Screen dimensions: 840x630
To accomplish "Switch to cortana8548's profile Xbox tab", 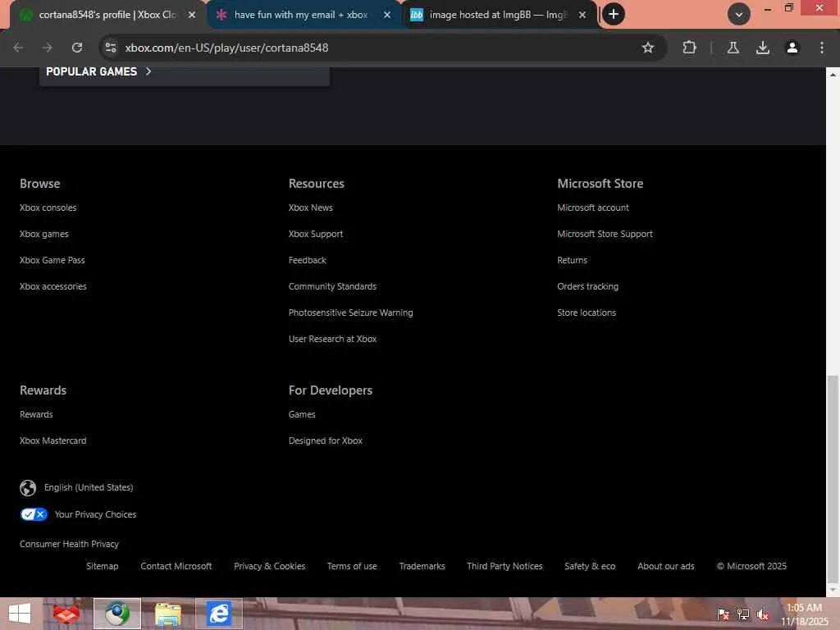I will pyautogui.click(x=106, y=15).
